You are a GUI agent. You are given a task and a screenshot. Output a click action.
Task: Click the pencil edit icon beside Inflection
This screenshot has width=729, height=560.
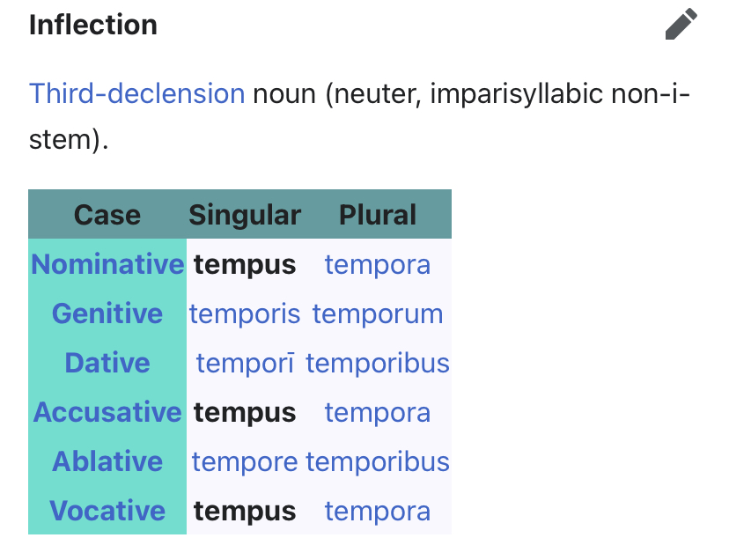pyautogui.click(x=681, y=24)
